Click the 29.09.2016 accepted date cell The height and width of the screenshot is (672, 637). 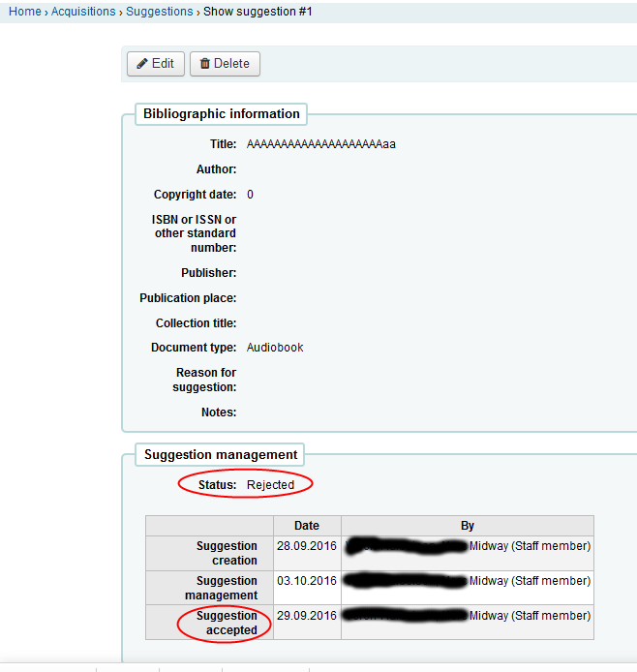[307, 617]
